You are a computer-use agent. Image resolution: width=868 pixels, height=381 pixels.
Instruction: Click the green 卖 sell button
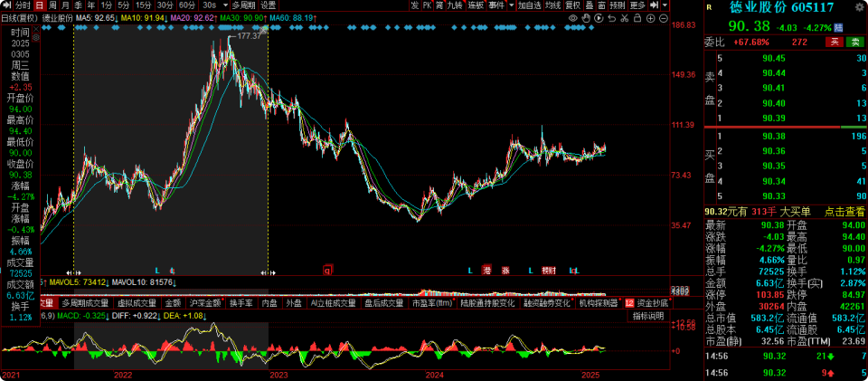pos(856,42)
